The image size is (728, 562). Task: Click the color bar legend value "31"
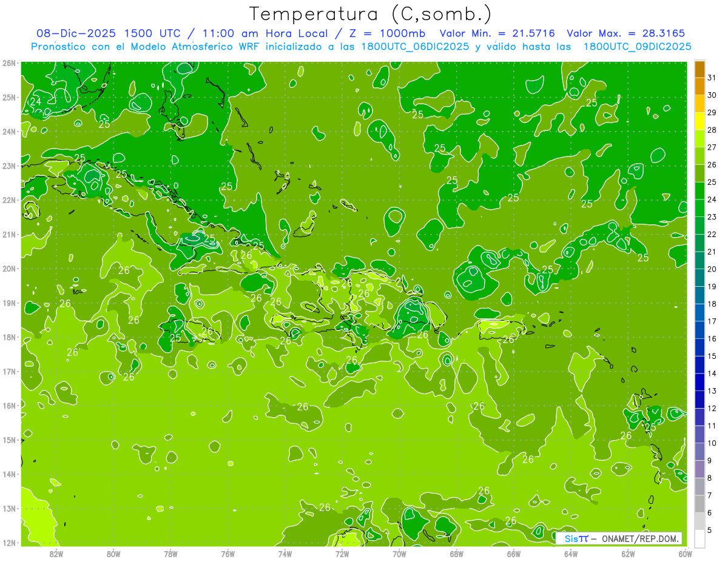712,78
